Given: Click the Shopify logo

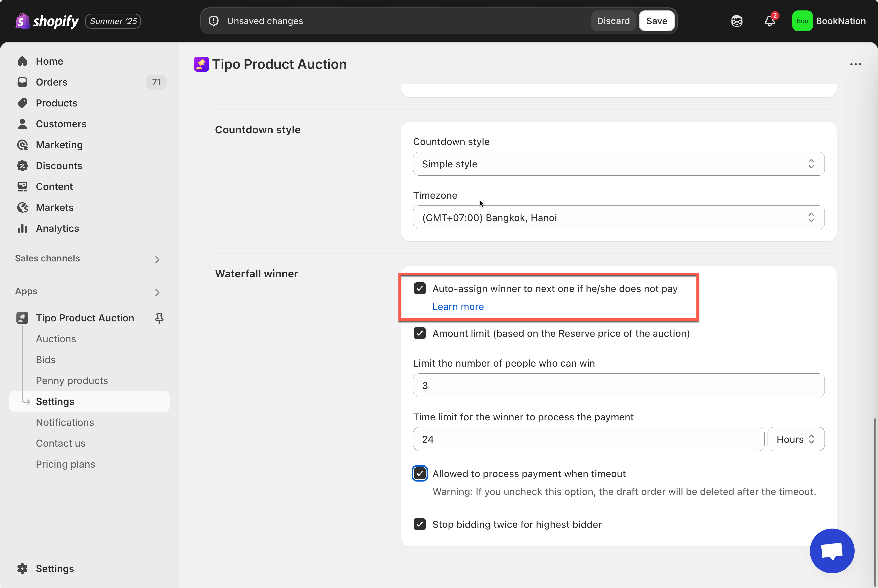Looking at the screenshot, I should click(x=47, y=21).
